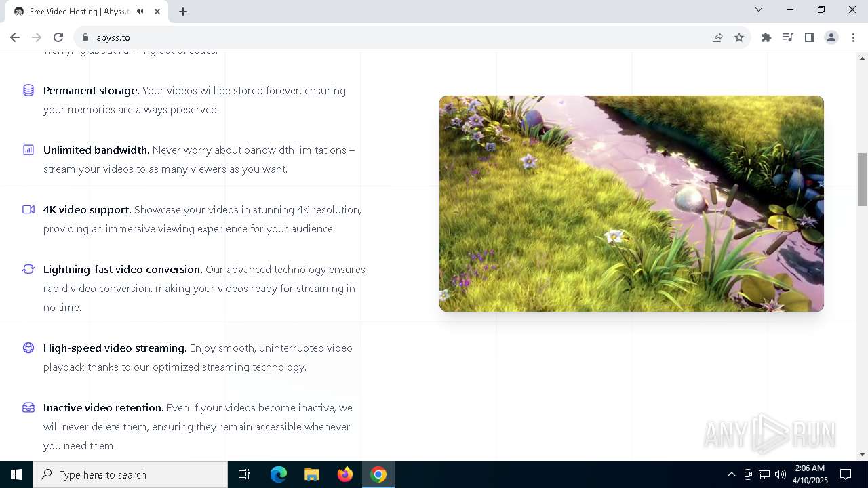This screenshot has width=868, height=488.
Task: Open the notification center icon
Action: tap(846, 474)
